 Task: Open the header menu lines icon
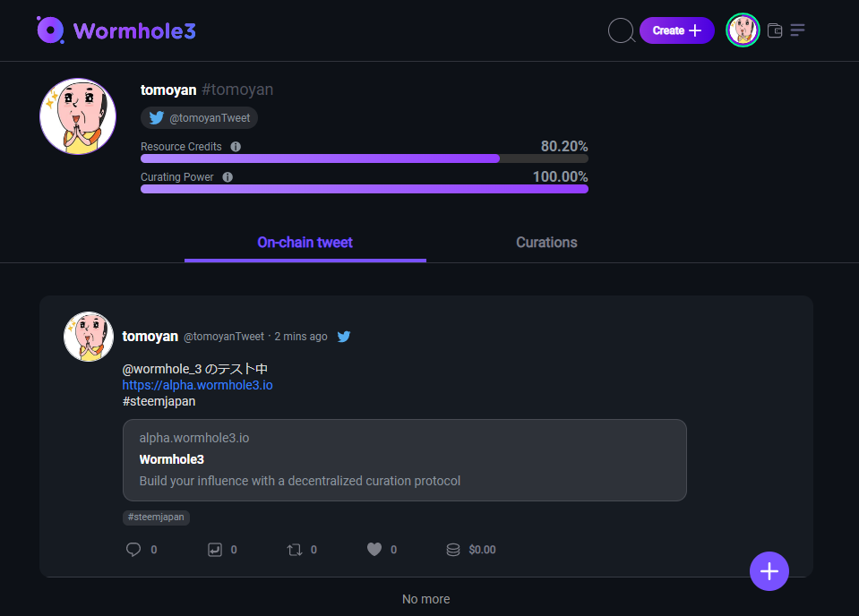797,30
